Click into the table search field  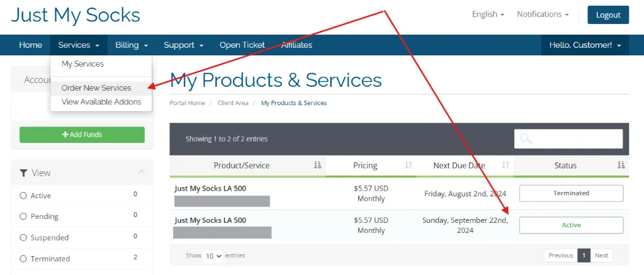tap(568, 138)
